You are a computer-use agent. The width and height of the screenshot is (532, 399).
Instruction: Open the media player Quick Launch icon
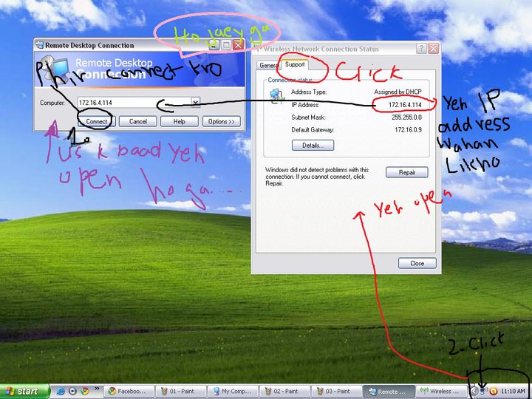[x=72, y=391]
